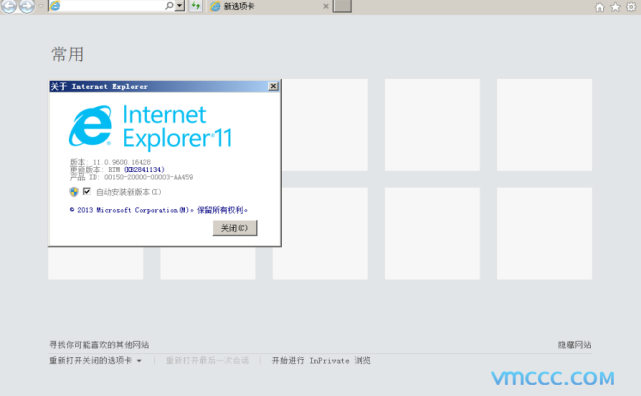Toggle 自动安装新版本 checkbox
The image size is (641, 396).
click(x=87, y=191)
